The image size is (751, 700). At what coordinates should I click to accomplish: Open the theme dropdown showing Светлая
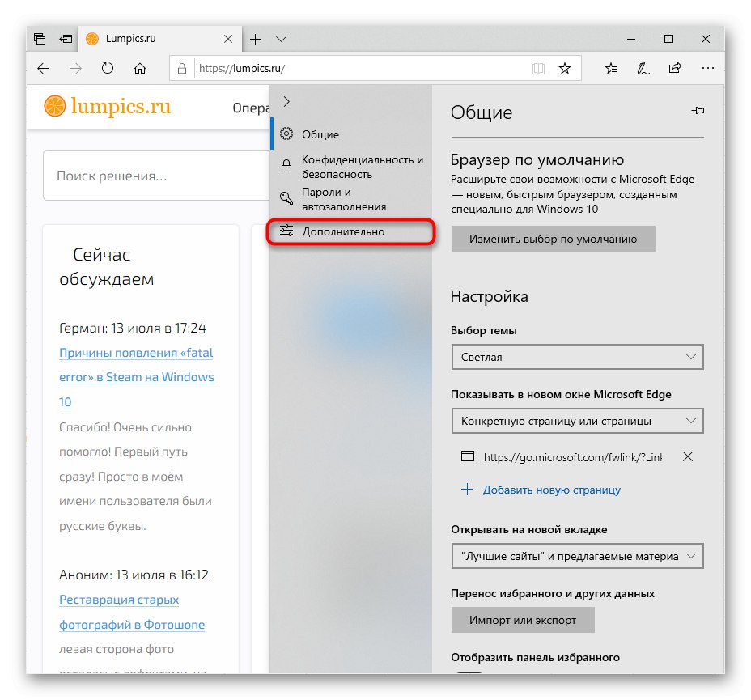pos(577,357)
